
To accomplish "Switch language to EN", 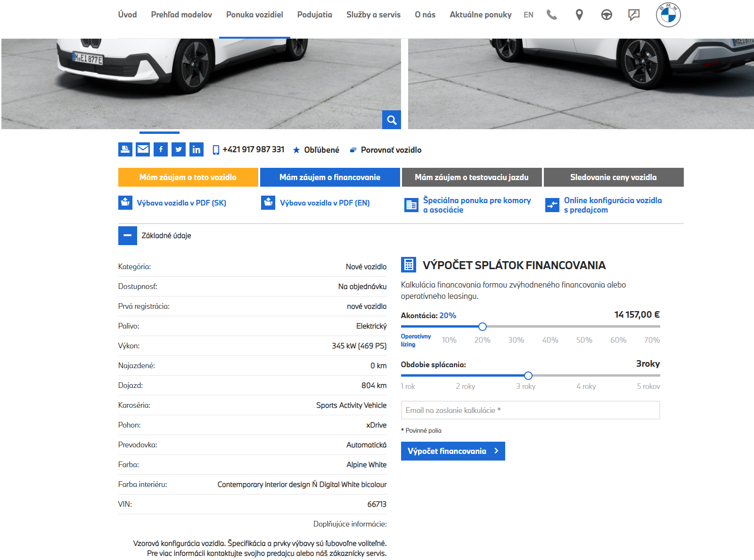I will (x=528, y=15).
